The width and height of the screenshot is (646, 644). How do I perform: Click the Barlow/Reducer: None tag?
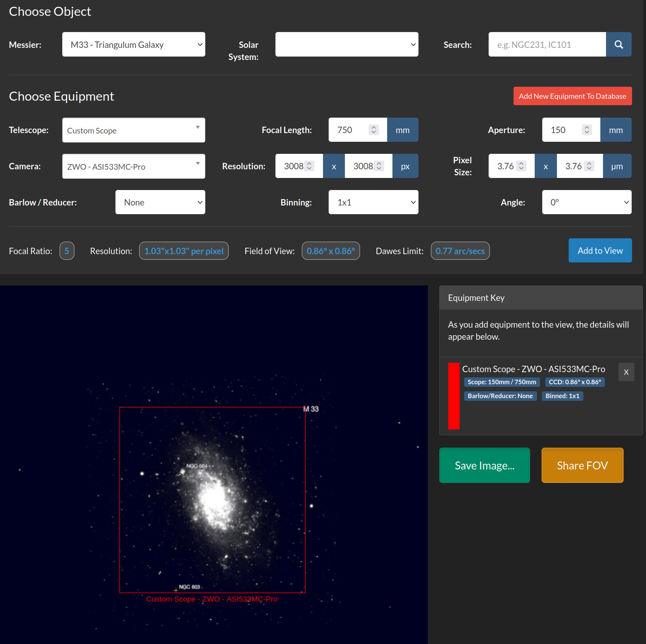[x=500, y=396]
